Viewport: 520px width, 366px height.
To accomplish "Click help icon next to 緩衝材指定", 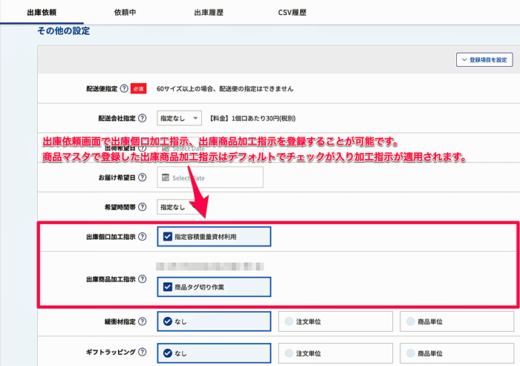I will (142, 322).
